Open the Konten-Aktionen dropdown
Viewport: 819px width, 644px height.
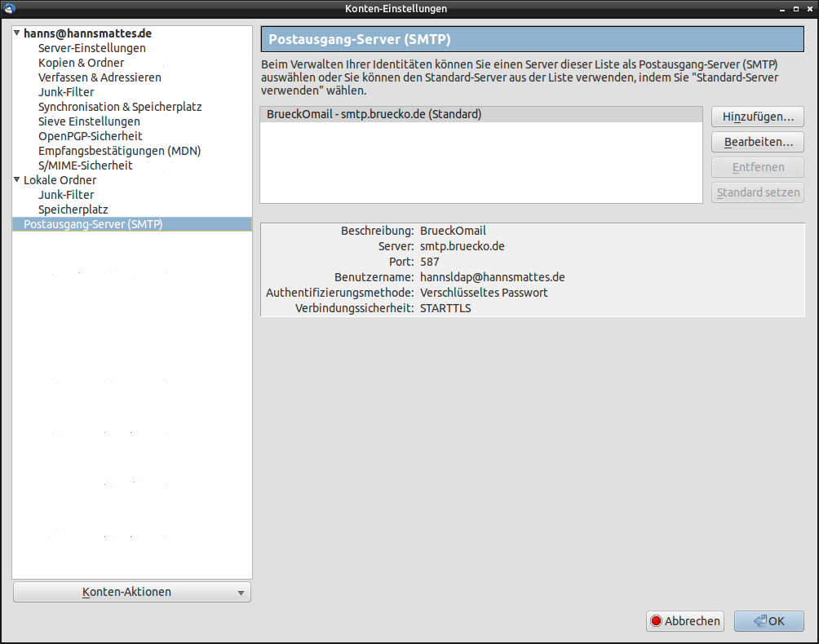point(132,592)
